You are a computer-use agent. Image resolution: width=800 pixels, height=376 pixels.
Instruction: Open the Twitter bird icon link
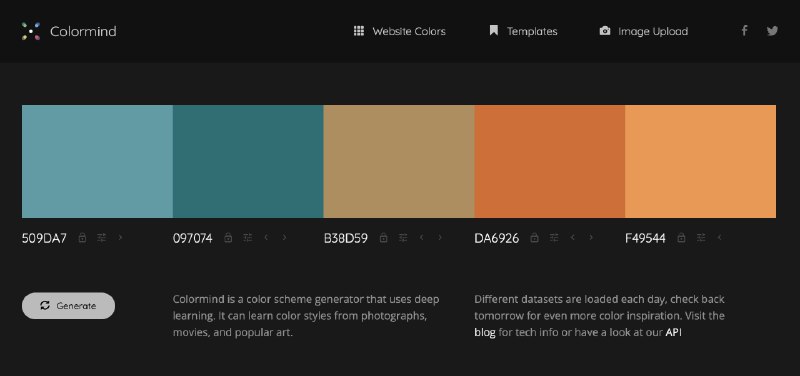click(772, 31)
